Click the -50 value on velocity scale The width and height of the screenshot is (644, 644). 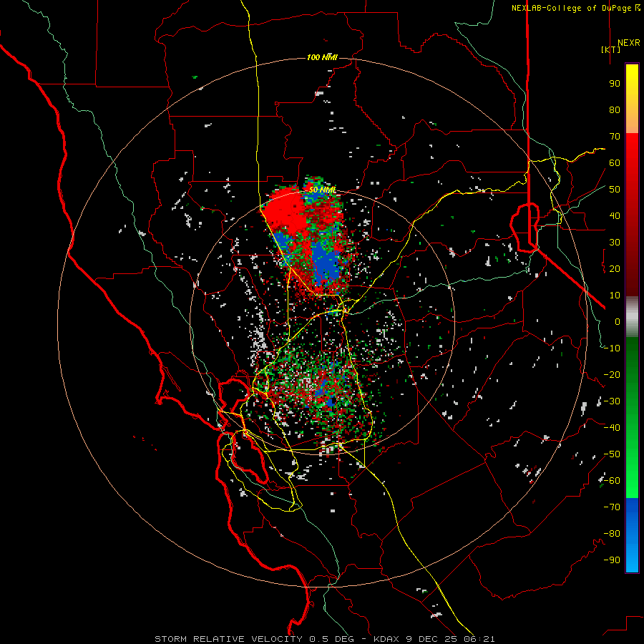point(612,454)
